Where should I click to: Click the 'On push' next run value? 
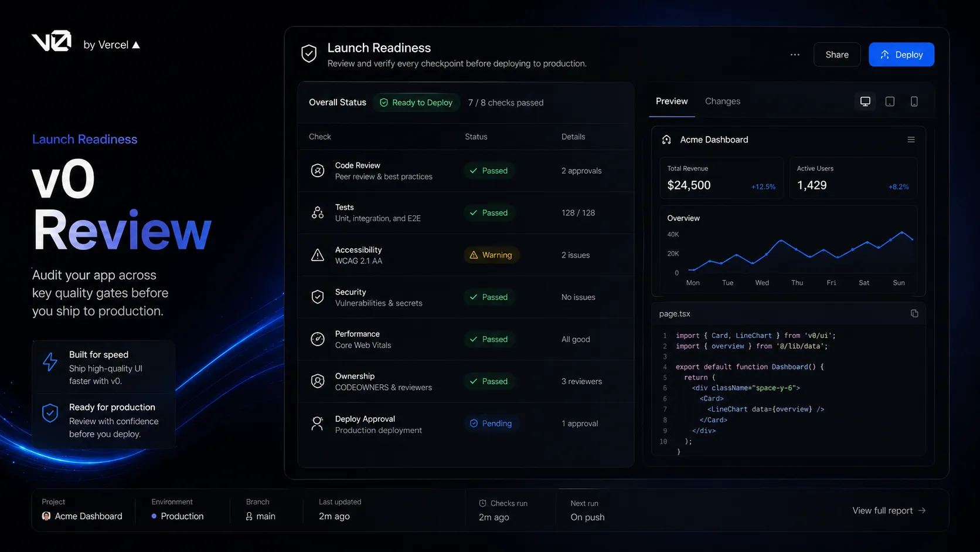587,517
